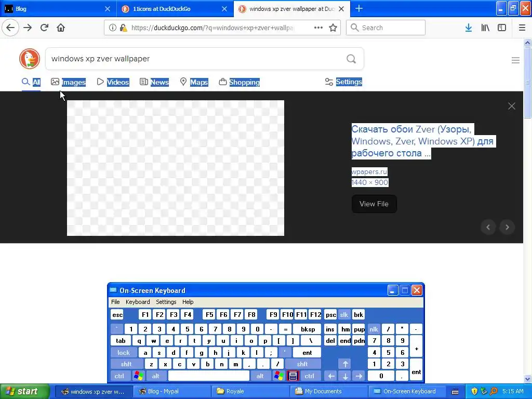Toggle the sidebar icon in browser toolbar
Screen dimensions: 532x399
pyautogui.click(x=502, y=28)
